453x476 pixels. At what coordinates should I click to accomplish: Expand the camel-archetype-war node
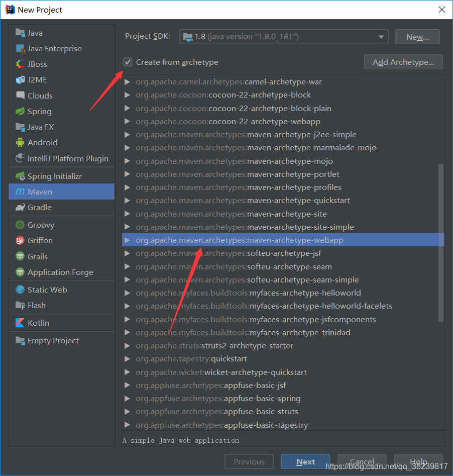tap(128, 81)
